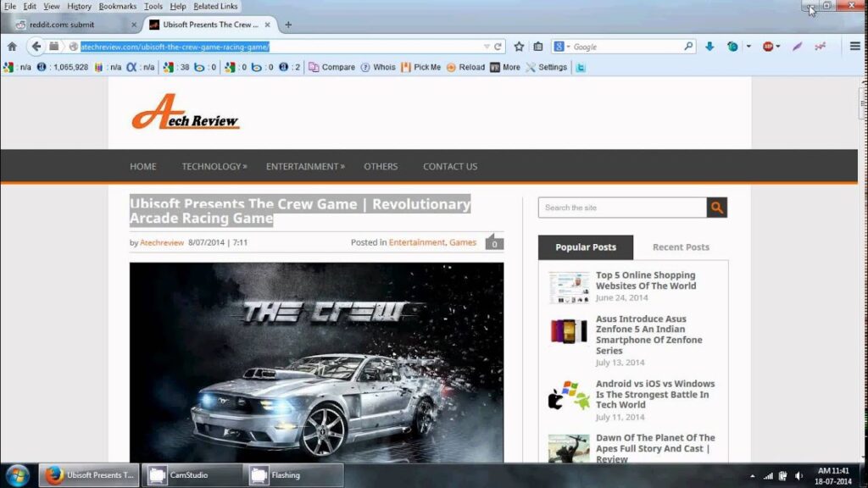Open the Windows Start button

click(17, 475)
